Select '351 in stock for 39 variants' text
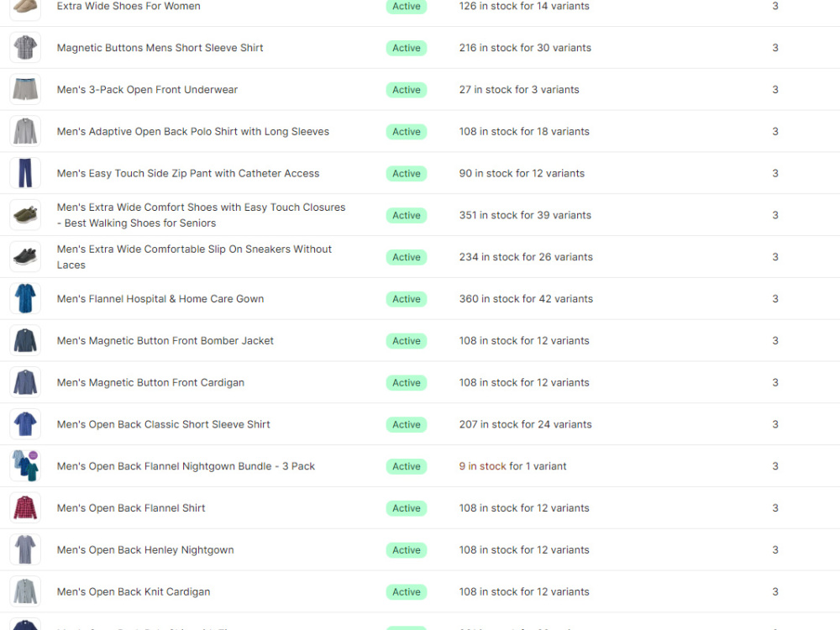The image size is (840, 630). tap(525, 215)
